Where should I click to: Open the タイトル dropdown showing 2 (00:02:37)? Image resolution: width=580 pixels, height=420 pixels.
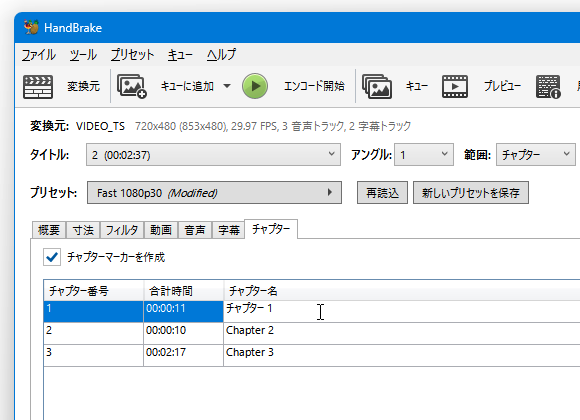point(213,155)
